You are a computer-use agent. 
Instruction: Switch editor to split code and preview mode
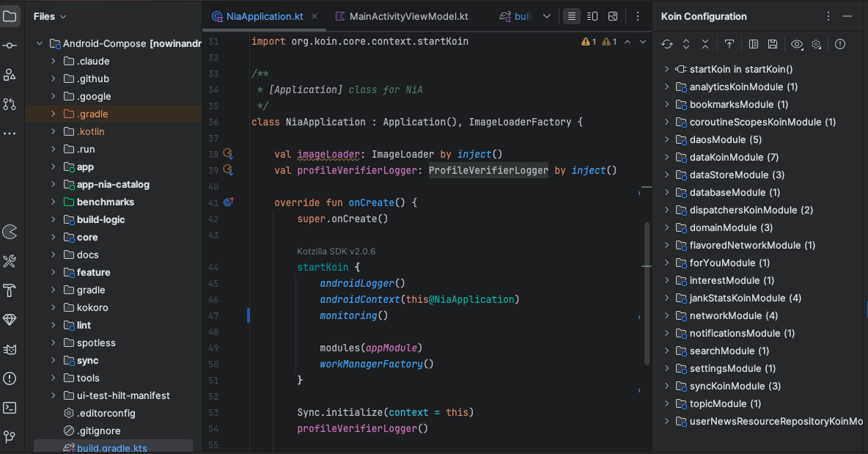pos(593,16)
